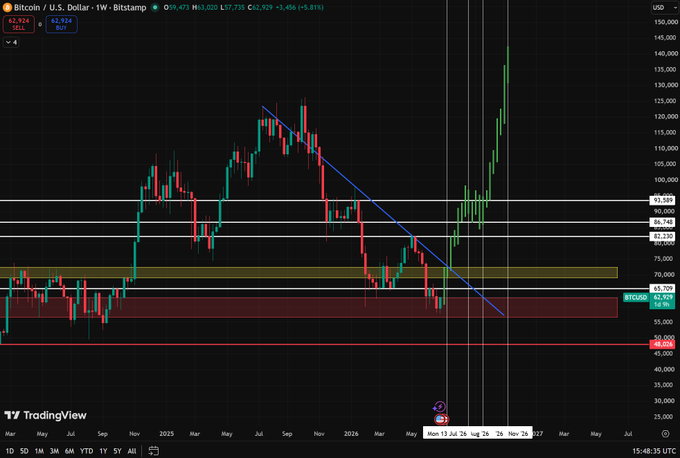Click the 93,589 horizontal line price label
The height and width of the screenshot is (458, 680).
pos(662,200)
